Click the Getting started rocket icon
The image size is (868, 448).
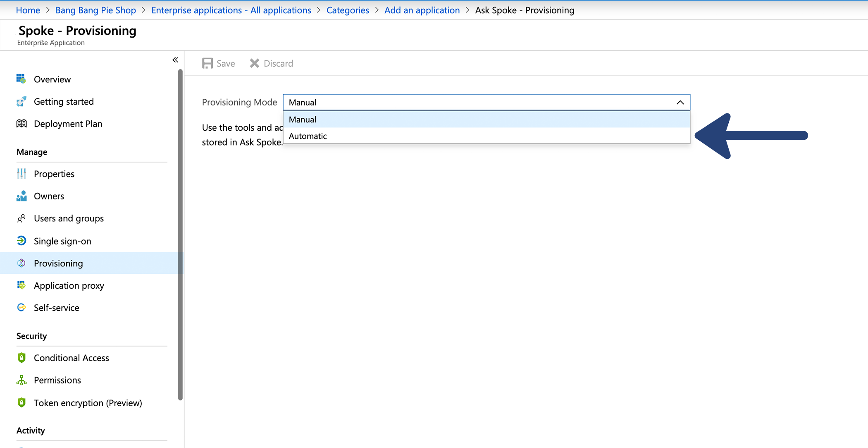21,101
